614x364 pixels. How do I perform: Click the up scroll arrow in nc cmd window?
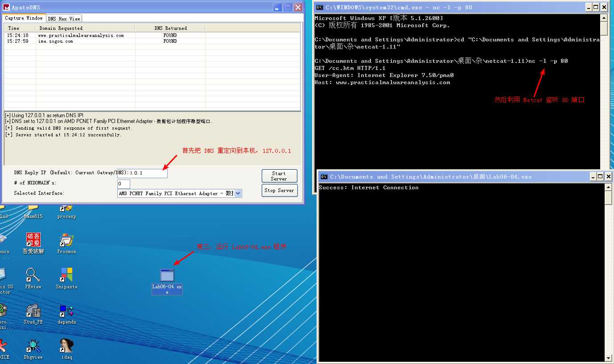point(604,18)
